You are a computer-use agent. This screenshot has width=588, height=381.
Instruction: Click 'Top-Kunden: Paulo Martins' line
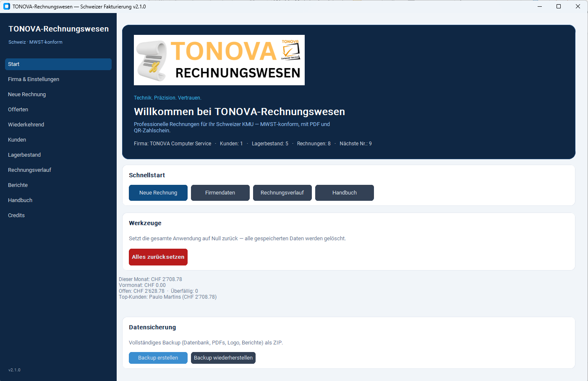(x=168, y=297)
